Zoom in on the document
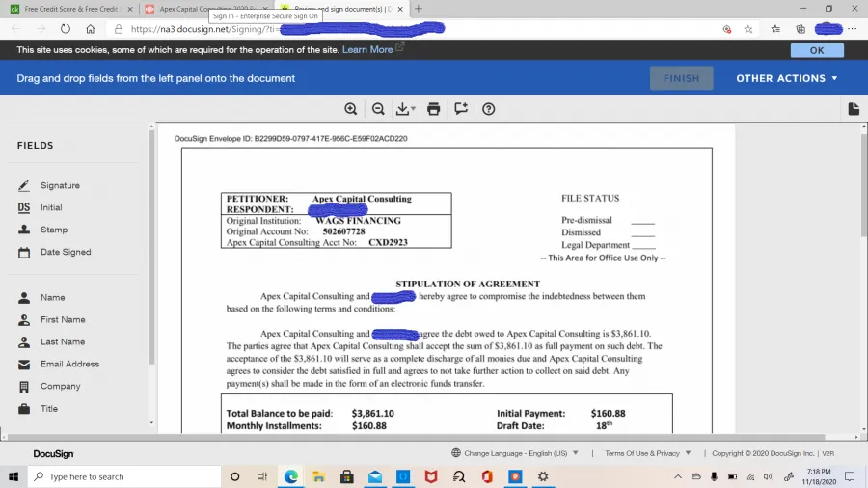Screen dimensions: 868x488 click(350, 109)
